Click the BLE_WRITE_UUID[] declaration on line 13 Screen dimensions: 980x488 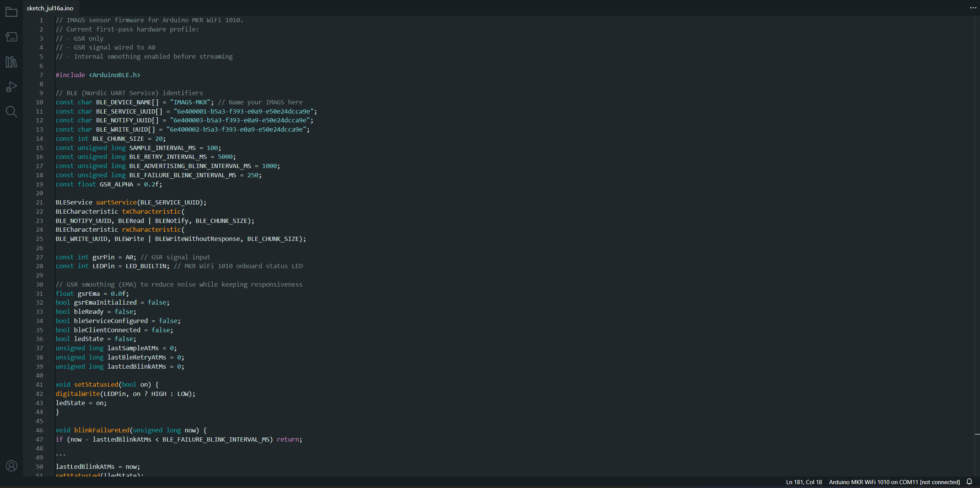point(182,129)
